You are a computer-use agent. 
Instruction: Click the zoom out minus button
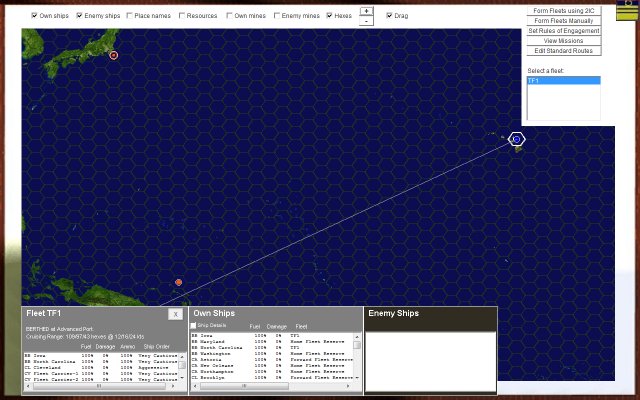(x=366, y=21)
